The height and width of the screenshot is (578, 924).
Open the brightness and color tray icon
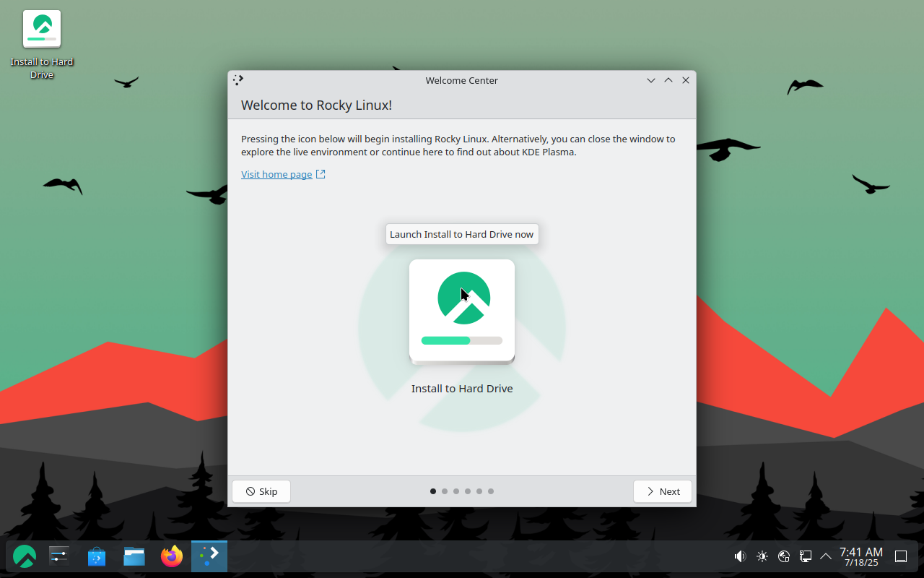click(762, 556)
